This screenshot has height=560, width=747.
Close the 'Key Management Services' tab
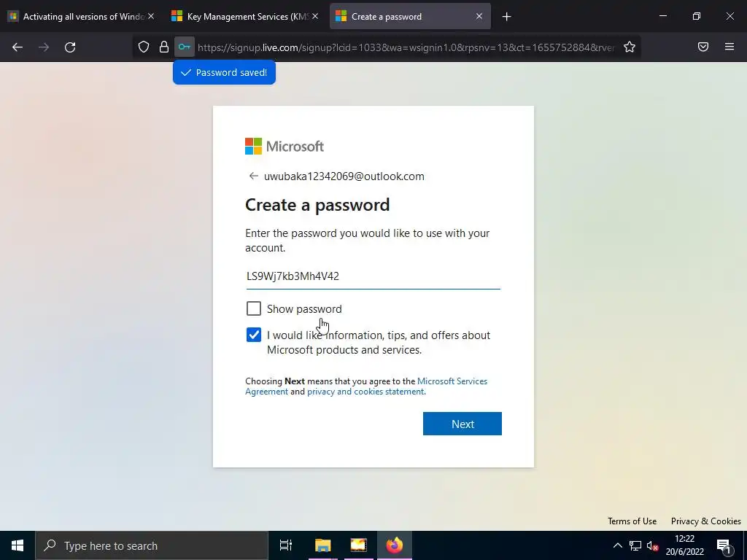(x=315, y=16)
